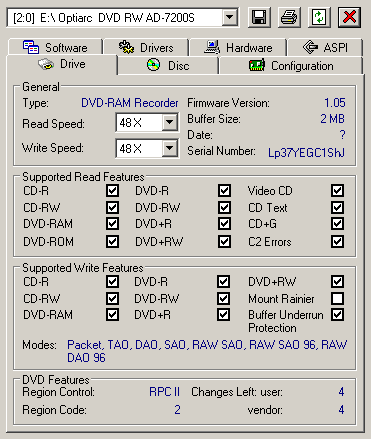
Task: Click the printer icon button
Action: pos(289,17)
